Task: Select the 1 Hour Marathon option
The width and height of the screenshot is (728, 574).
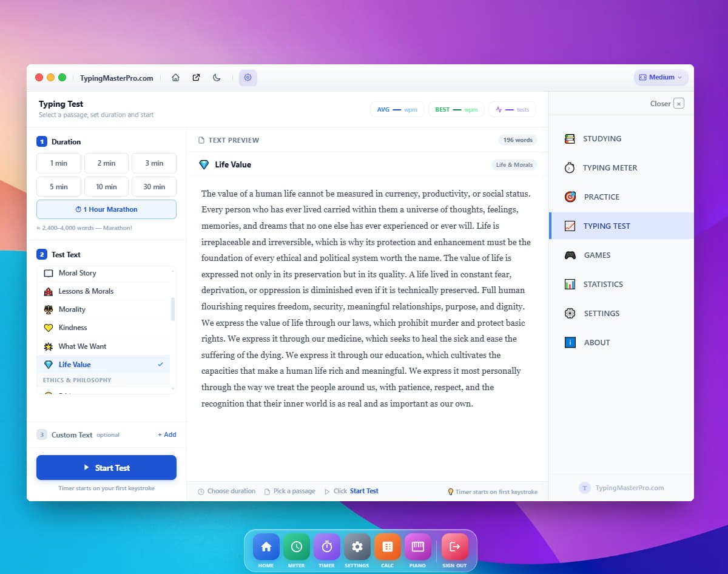Action: point(106,209)
